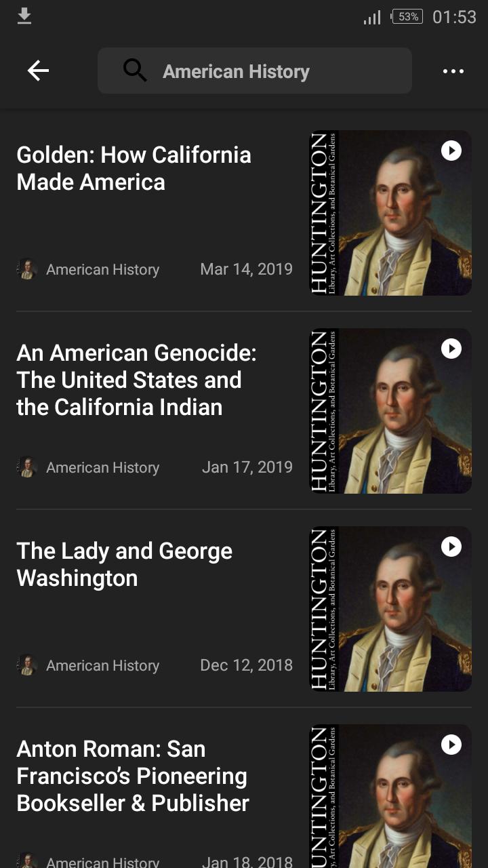488x868 pixels.
Task: Play the Anton Roman episode
Action: pyautogui.click(x=451, y=745)
